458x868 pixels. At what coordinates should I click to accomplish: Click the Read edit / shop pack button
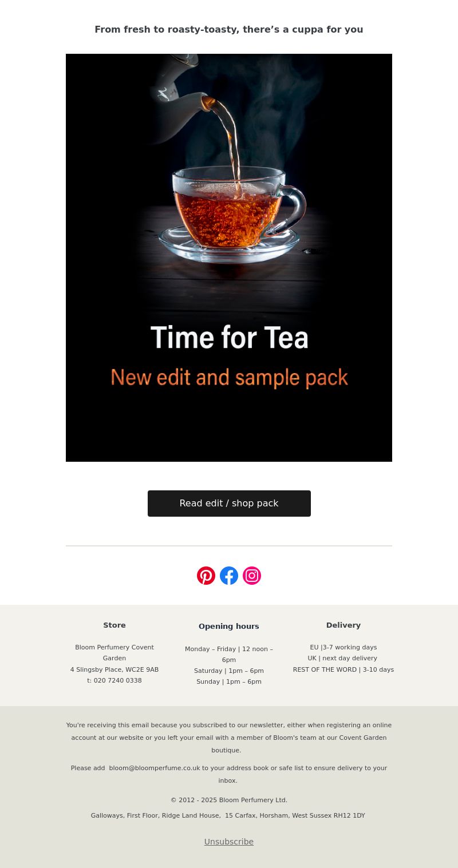click(229, 504)
